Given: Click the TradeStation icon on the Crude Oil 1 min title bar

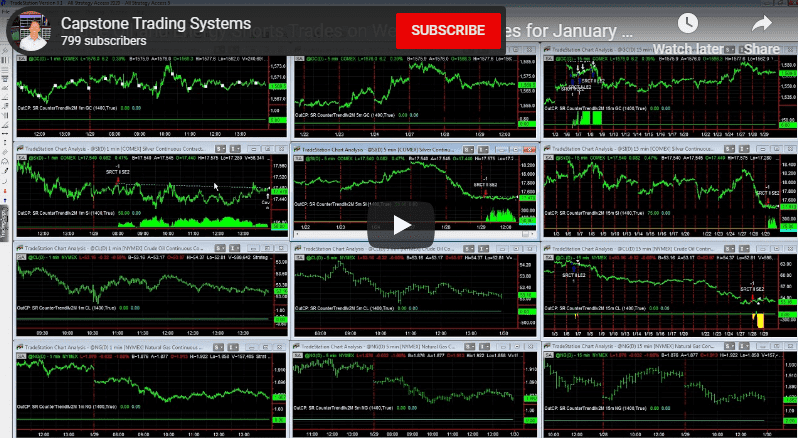Looking at the screenshot, I should (20, 248).
